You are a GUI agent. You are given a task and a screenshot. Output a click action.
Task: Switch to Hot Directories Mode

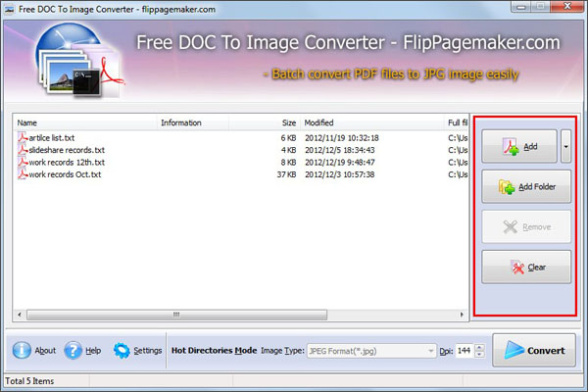(x=214, y=351)
